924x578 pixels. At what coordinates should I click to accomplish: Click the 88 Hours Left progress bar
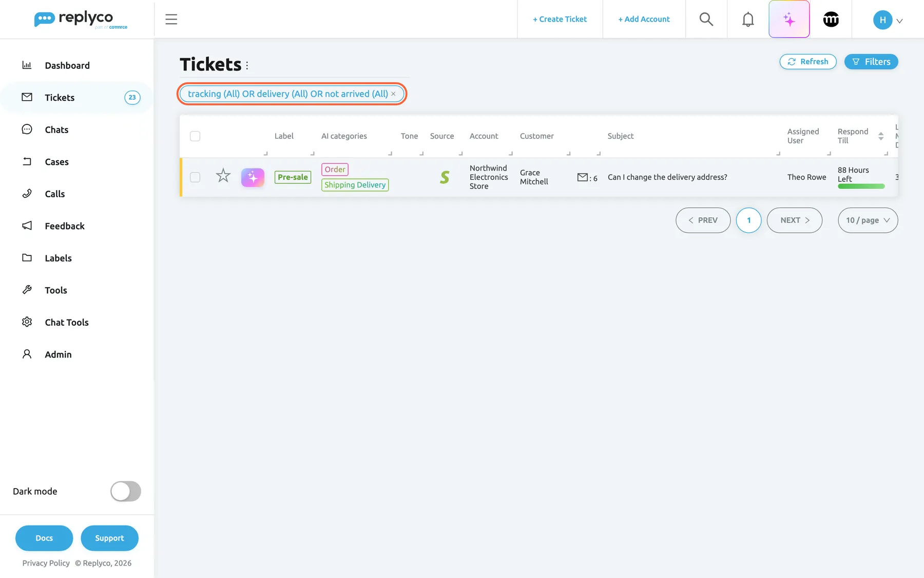click(861, 186)
